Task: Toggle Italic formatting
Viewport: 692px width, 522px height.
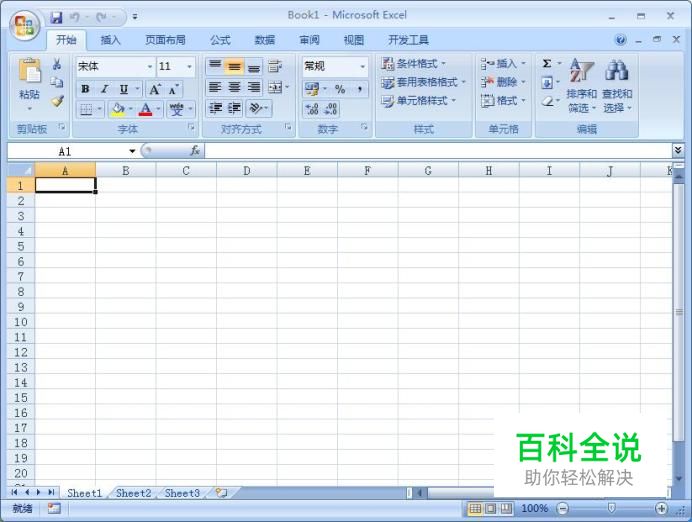Action: point(105,90)
